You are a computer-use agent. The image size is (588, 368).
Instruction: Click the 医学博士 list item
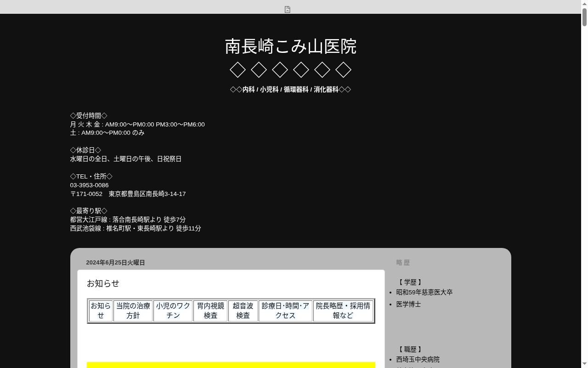click(x=408, y=304)
